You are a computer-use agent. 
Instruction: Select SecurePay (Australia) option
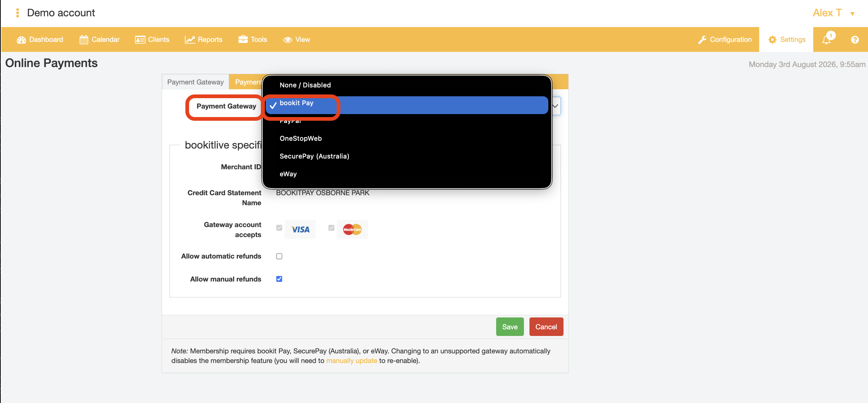click(407, 156)
